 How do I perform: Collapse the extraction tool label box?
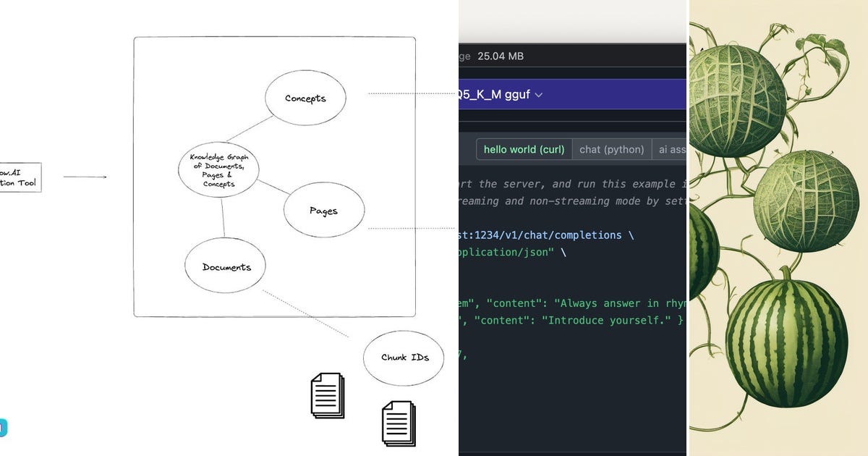(20, 177)
